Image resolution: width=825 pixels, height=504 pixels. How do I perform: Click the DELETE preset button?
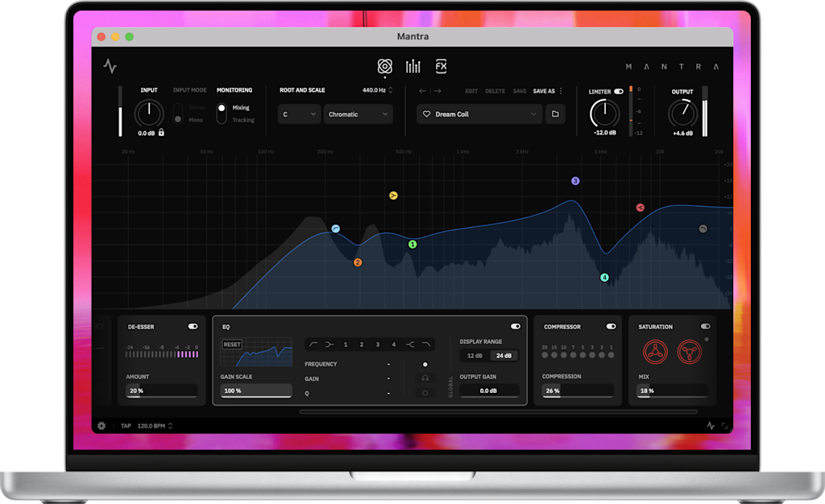coord(495,91)
